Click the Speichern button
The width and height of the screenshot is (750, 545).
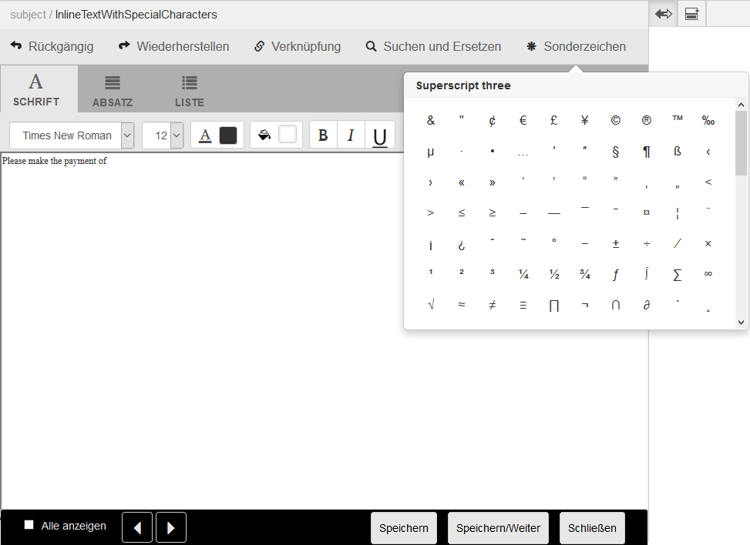[x=404, y=528]
